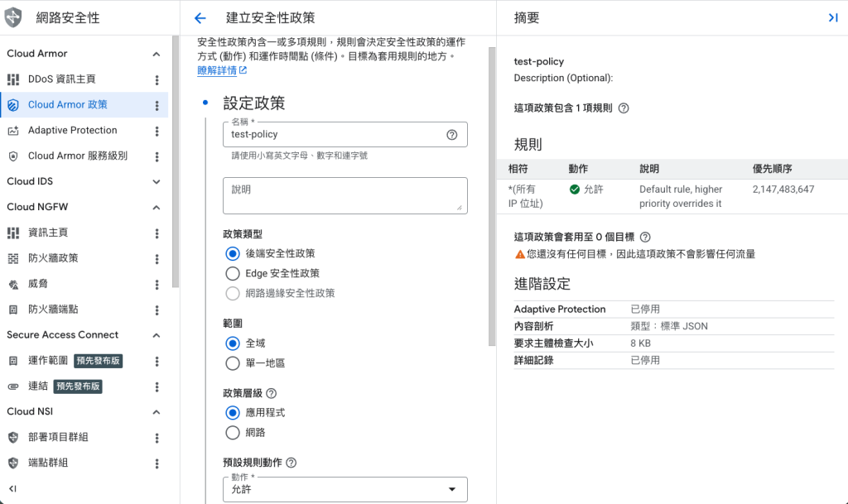Open more options for 防火牆政策
Image resolution: width=848 pixels, height=504 pixels.
point(157,258)
